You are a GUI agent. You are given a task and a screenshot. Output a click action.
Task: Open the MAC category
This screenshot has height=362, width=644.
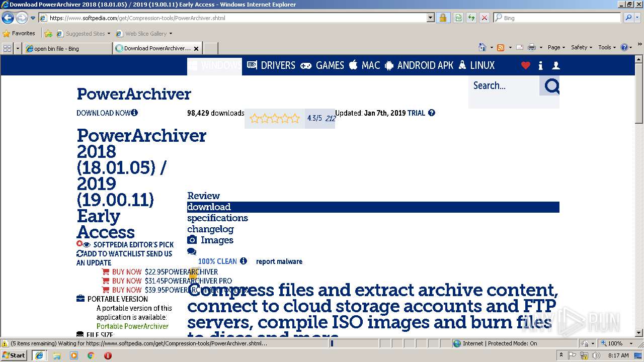click(x=364, y=65)
